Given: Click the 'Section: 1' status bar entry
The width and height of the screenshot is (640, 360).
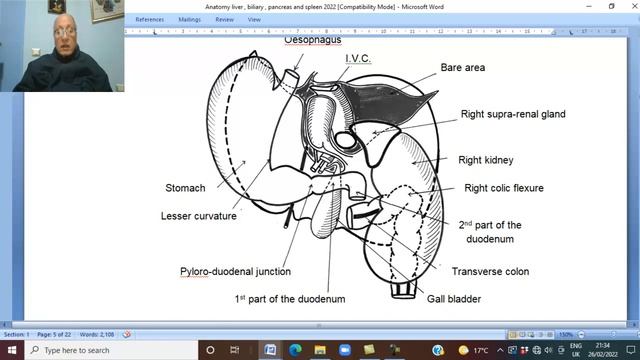Looking at the screenshot, I should tap(16, 334).
